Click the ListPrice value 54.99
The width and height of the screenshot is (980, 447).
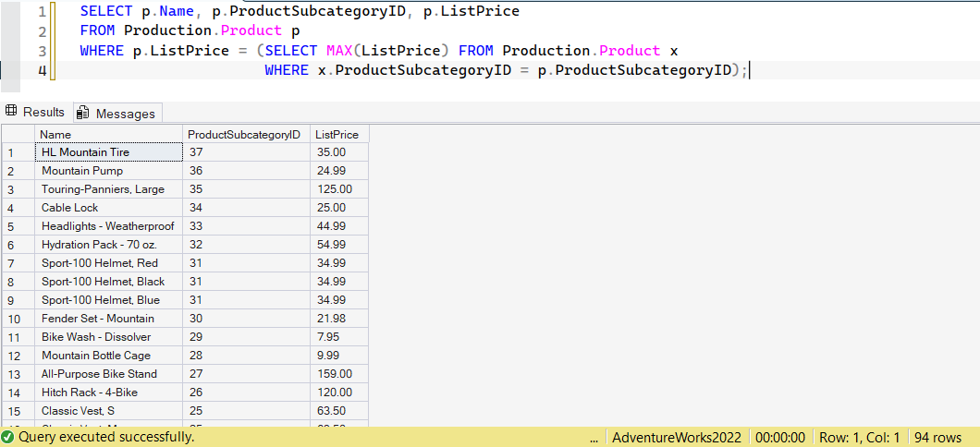pos(339,245)
